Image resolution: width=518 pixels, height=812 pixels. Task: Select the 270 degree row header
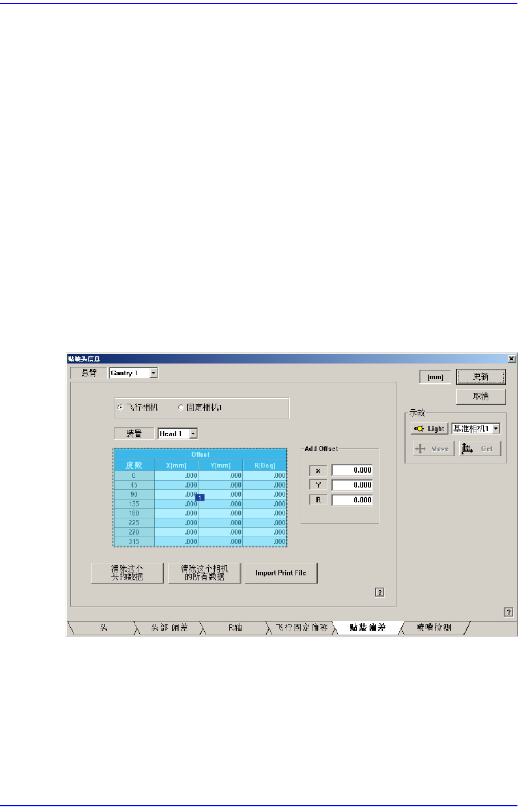click(x=134, y=532)
